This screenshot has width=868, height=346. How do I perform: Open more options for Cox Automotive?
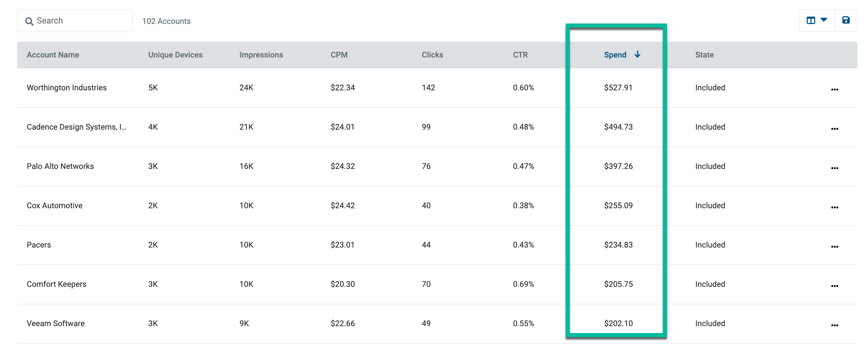click(834, 207)
